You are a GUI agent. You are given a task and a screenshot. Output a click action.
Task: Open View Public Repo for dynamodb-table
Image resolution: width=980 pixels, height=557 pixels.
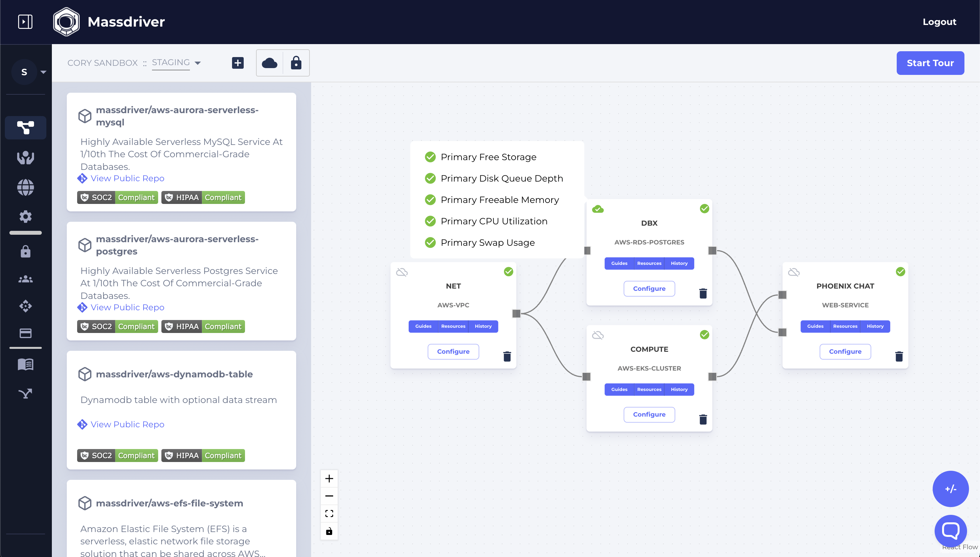pos(127,424)
